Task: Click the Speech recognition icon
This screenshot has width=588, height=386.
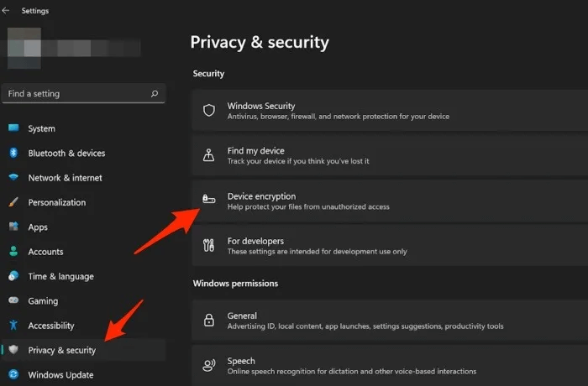Action: [209, 365]
